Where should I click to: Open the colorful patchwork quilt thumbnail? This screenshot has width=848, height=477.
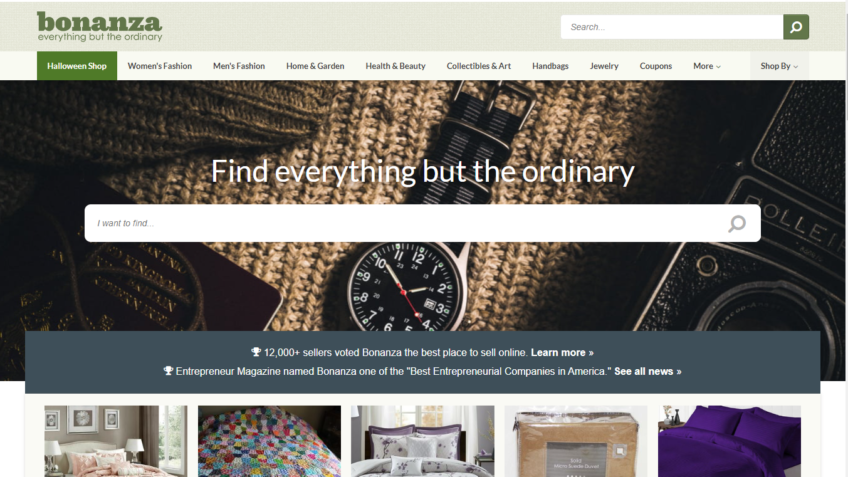tap(269, 441)
